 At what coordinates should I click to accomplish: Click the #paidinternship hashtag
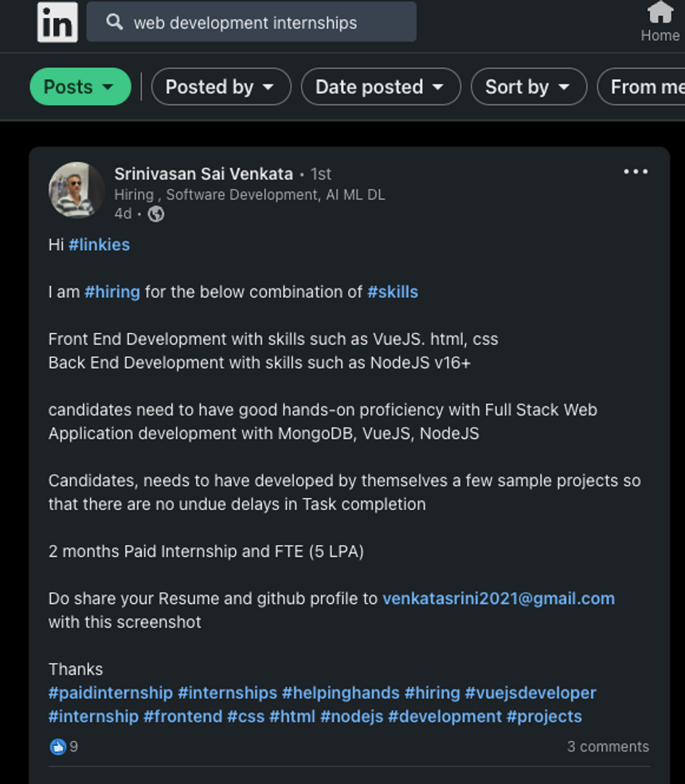coord(111,693)
